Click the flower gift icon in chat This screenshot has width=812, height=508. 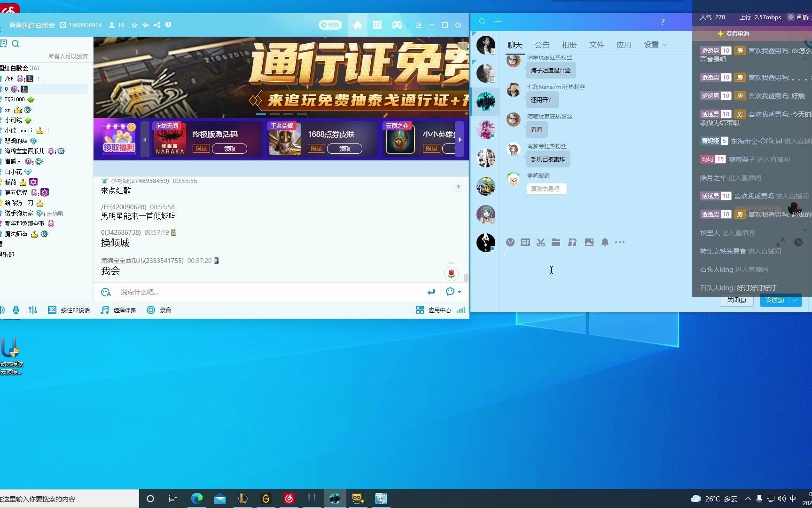[451, 273]
